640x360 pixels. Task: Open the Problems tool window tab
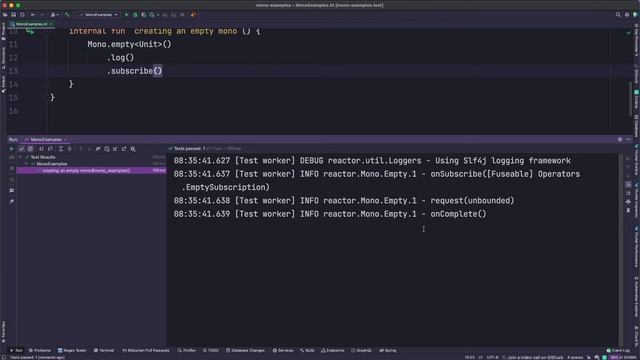click(x=40, y=350)
